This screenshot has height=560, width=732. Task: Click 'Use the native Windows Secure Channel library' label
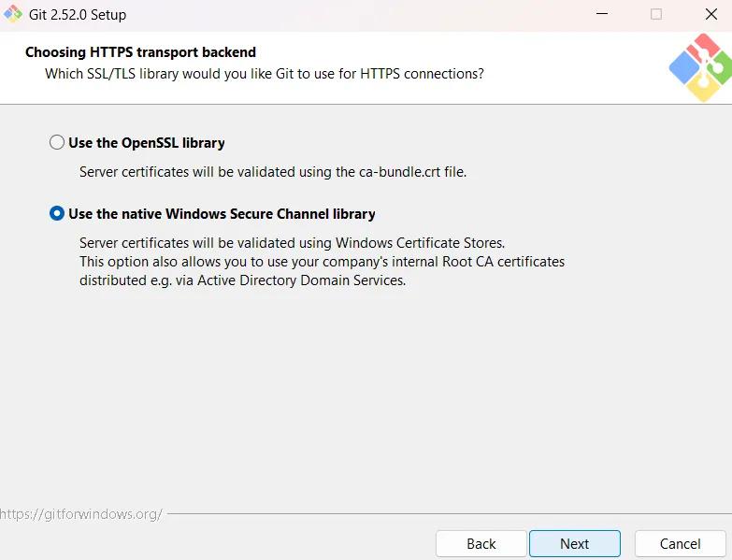click(222, 214)
